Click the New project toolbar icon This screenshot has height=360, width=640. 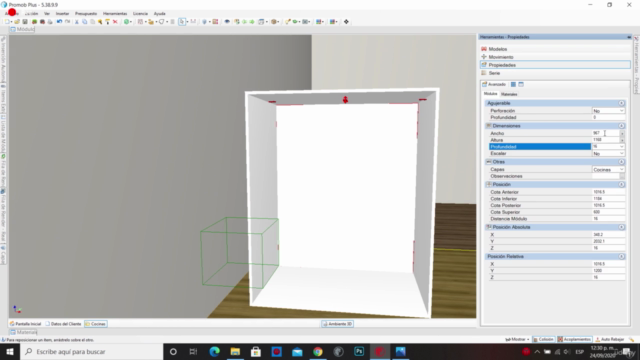(7, 22)
